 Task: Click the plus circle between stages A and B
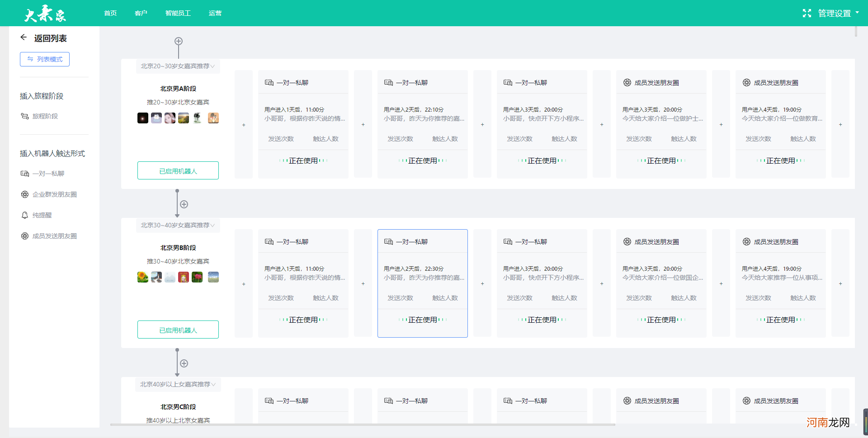coord(184,204)
